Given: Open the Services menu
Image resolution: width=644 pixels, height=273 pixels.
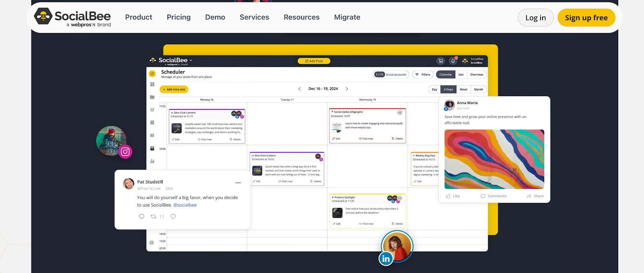Looking at the screenshot, I should click(x=254, y=17).
